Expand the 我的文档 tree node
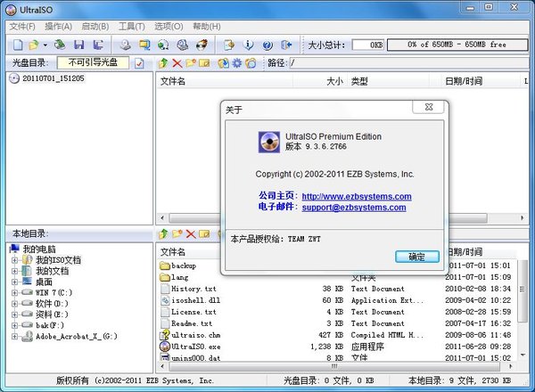Screen dimensions: 535x392 [x=14, y=272]
